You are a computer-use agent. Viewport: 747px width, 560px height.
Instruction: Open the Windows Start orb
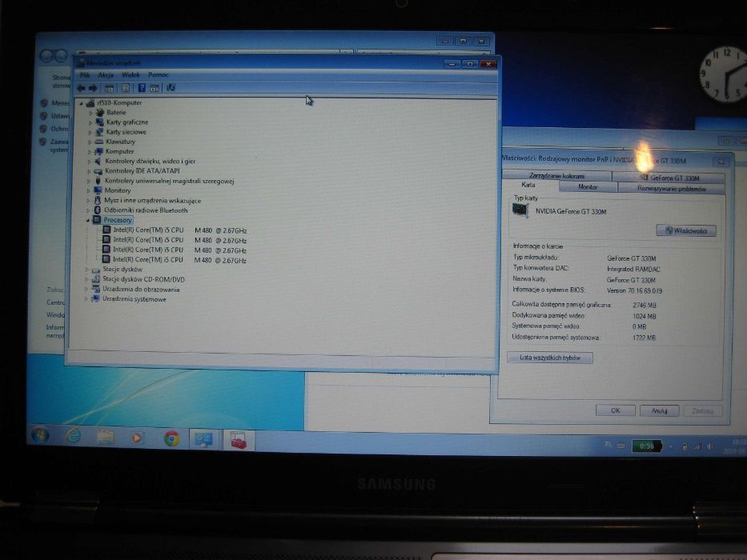(40, 434)
